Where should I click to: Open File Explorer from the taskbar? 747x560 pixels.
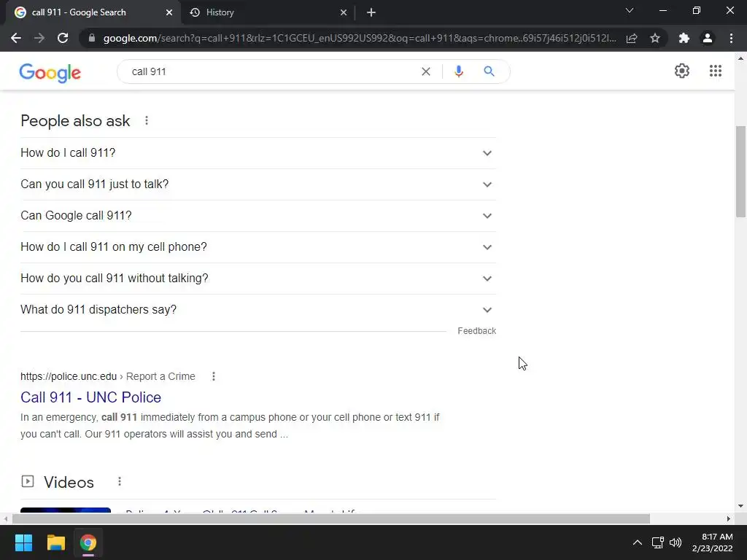(x=55, y=542)
